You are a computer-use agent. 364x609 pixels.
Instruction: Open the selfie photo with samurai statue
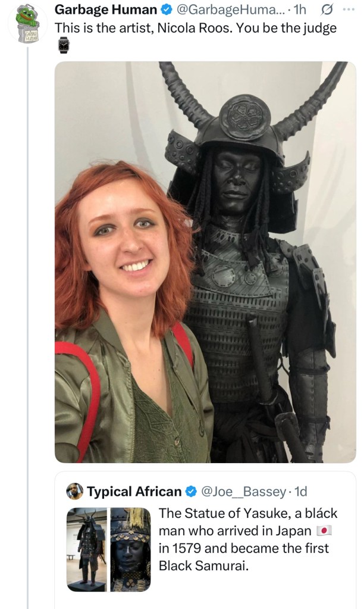[x=205, y=262]
